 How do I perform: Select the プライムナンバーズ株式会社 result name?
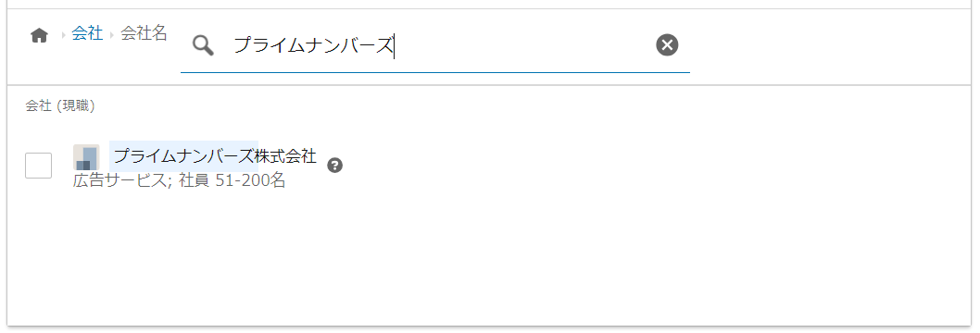click(215, 156)
